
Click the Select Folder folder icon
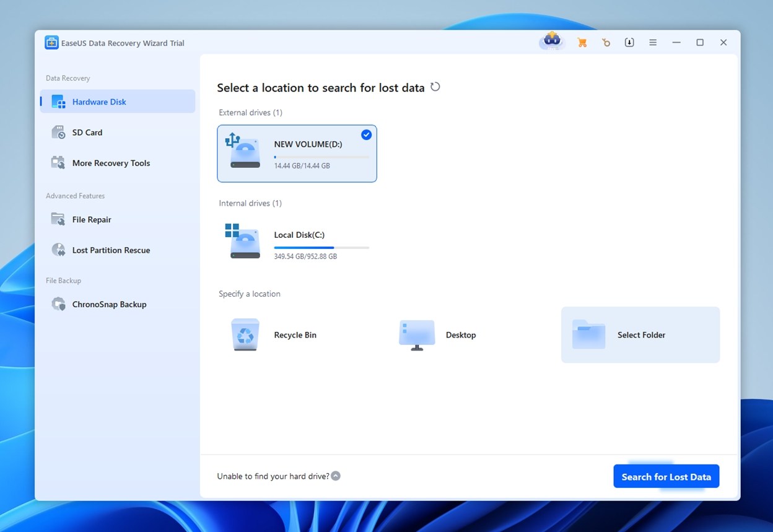[588, 334]
